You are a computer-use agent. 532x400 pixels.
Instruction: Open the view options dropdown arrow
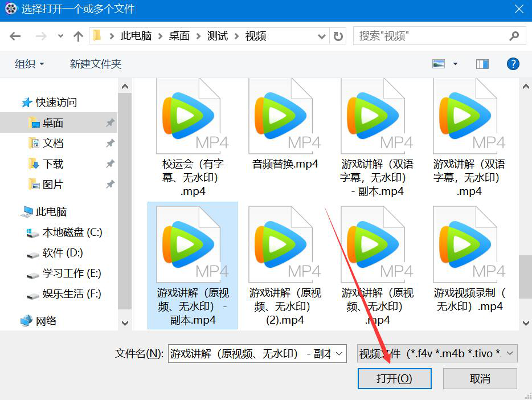tap(455, 64)
